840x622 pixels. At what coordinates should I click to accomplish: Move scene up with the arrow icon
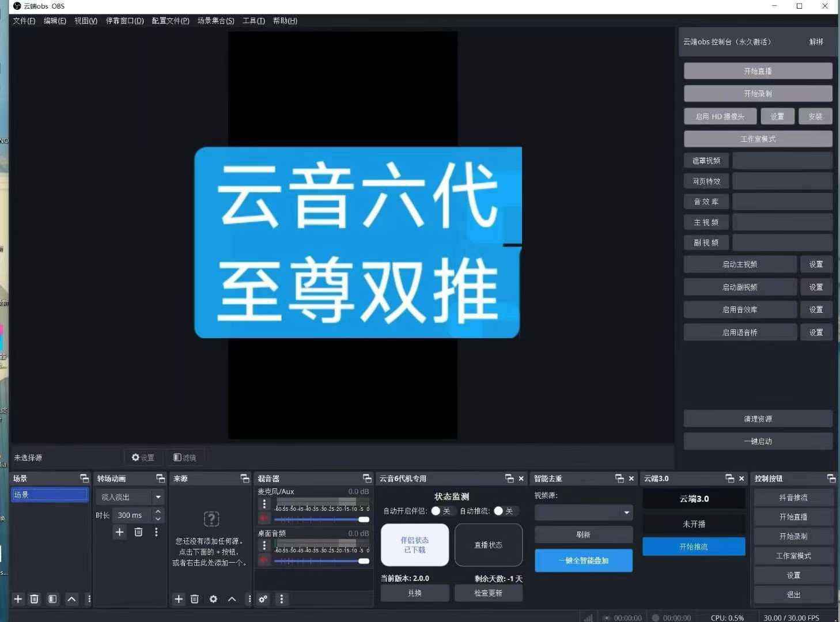(x=71, y=599)
